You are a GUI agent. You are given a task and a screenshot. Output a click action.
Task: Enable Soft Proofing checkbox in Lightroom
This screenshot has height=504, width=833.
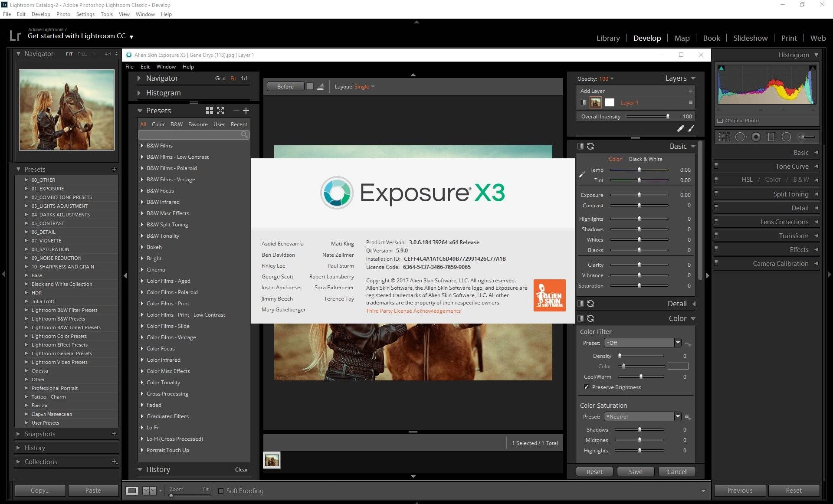click(x=221, y=491)
